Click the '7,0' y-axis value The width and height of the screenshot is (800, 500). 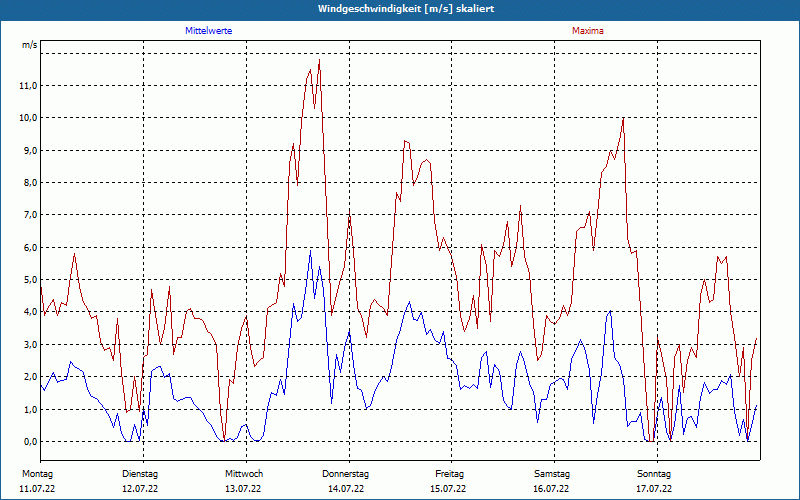click(30, 215)
